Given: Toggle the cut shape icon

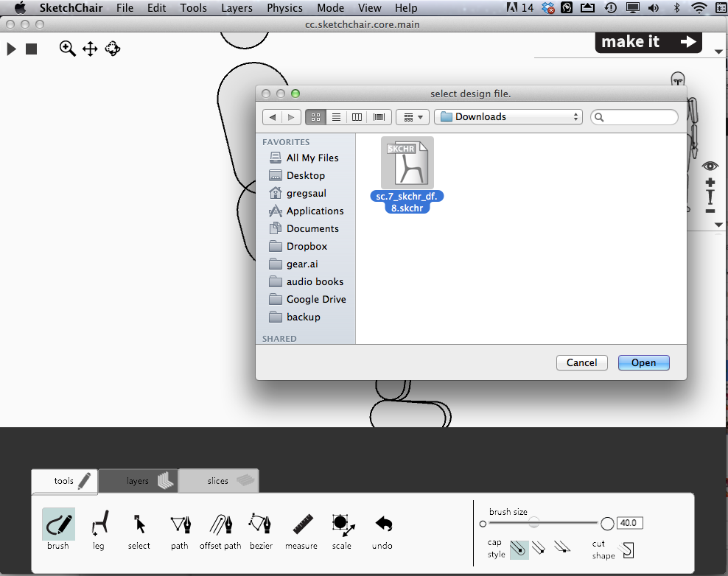Looking at the screenshot, I should [x=627, y=550].
